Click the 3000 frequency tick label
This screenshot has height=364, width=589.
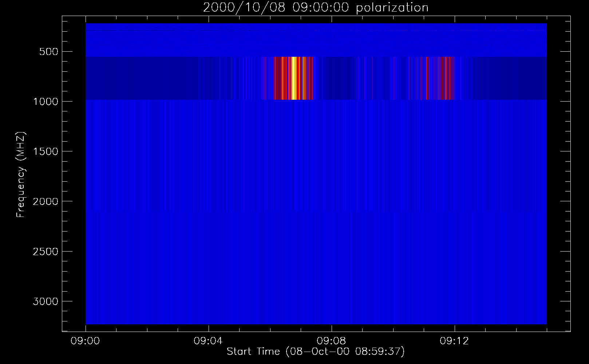[x=46, y=301]
